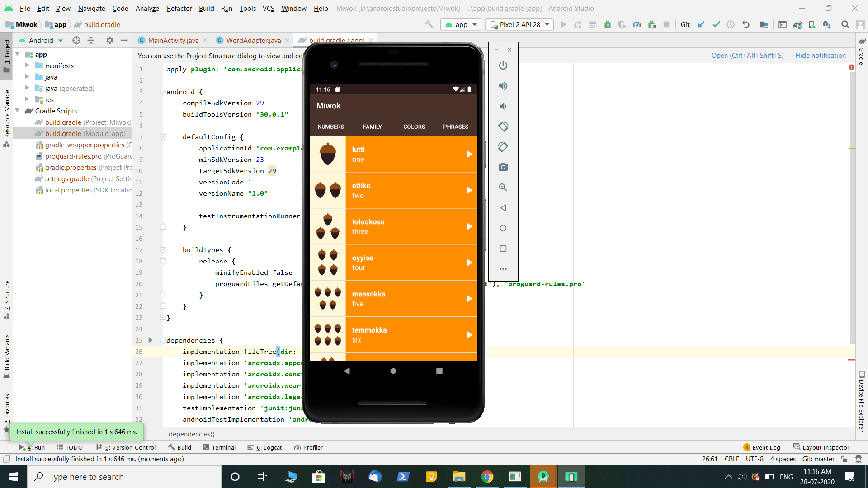The width and height of the screenshot is (868, 488).
Task: Raise the emulator volume
Action: point(503,86)
